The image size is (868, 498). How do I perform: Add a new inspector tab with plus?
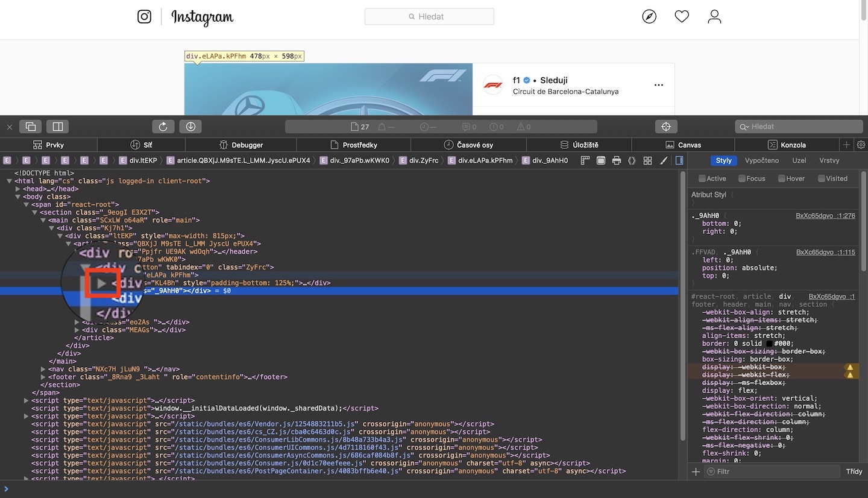846,145
